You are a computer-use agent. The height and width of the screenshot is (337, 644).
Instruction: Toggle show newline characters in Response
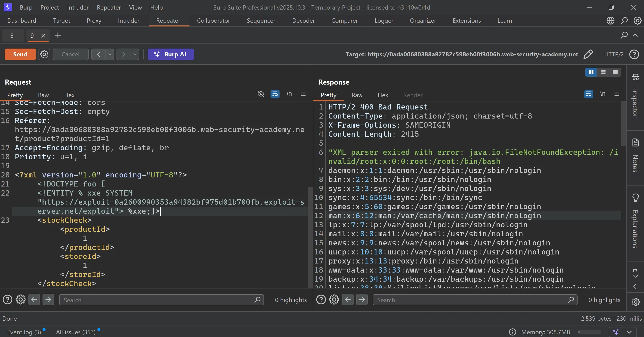pyautogui.click(x=602, y=94)
